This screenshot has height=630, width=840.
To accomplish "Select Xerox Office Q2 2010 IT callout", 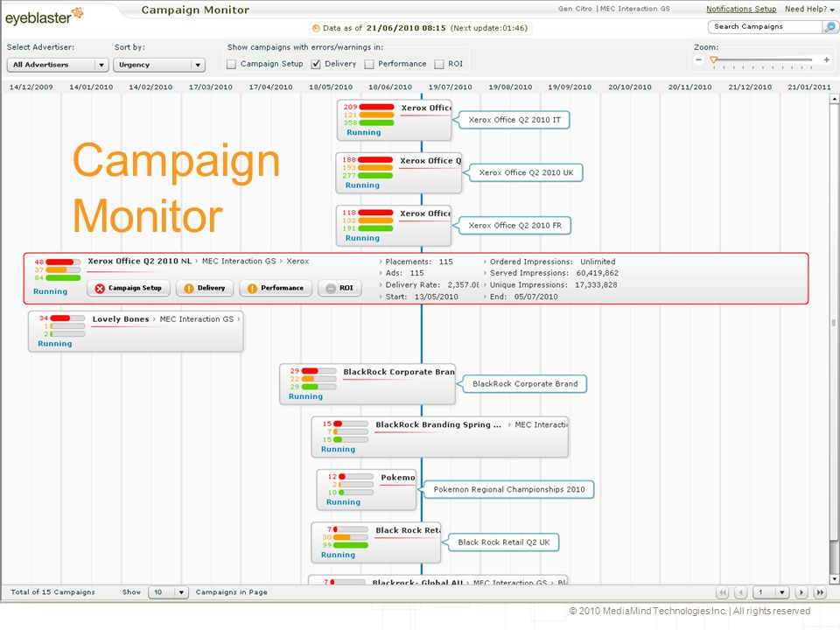I will (x=514, y=120).
